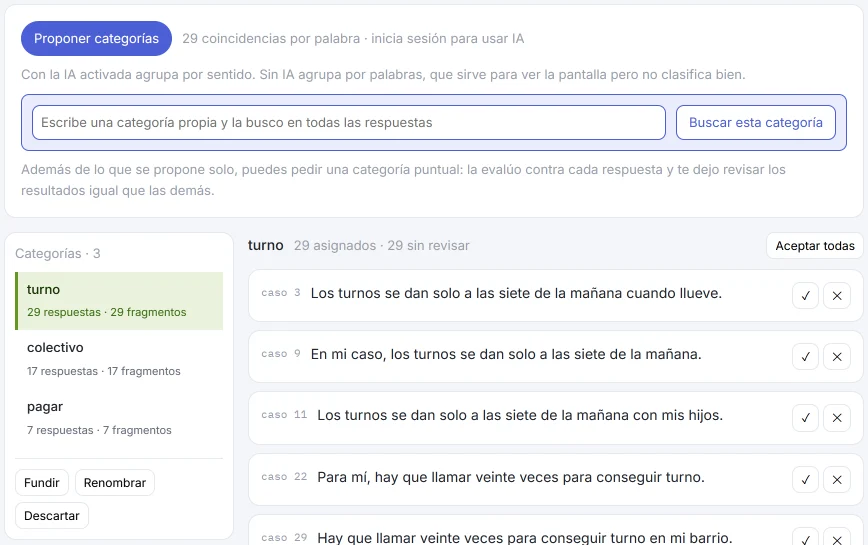
Task: Click the 'Categorías · 3' heading
Action: 58,253
